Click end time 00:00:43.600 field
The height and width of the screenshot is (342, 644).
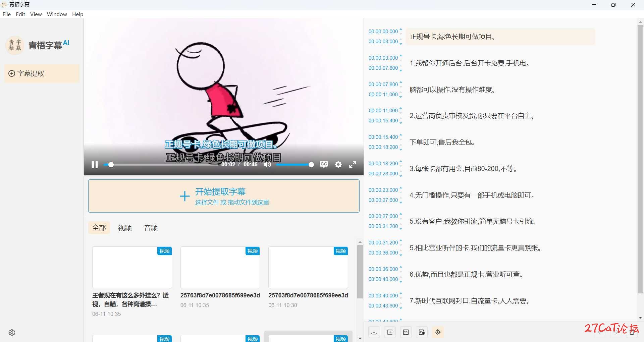[x=383, y=306]
